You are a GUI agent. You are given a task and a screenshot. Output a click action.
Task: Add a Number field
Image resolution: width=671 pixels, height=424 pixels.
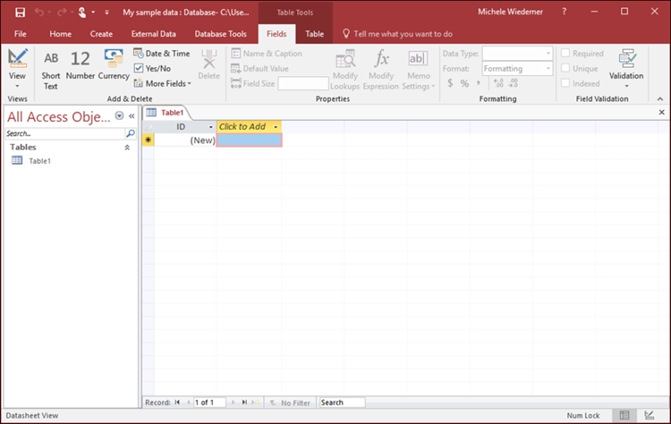(x=80, y=65)
